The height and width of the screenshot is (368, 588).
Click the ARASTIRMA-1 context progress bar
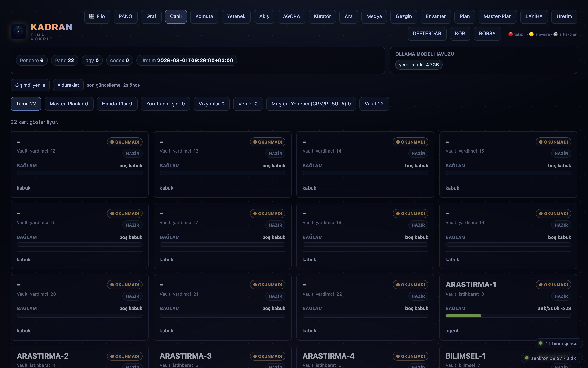[x=508, y=316]
